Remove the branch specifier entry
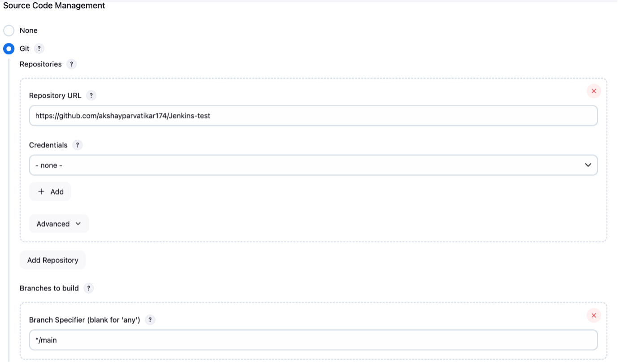 (593, 315)
